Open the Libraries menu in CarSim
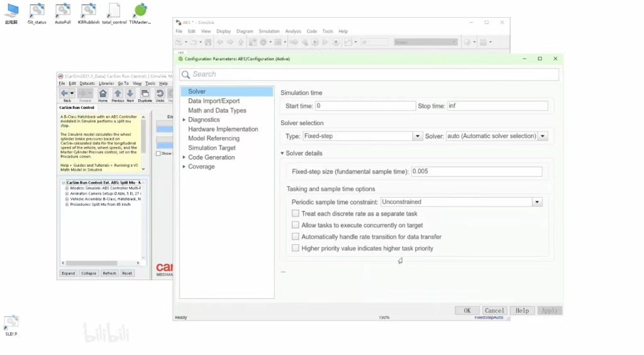Screen dimensions: 644x355 106,83
